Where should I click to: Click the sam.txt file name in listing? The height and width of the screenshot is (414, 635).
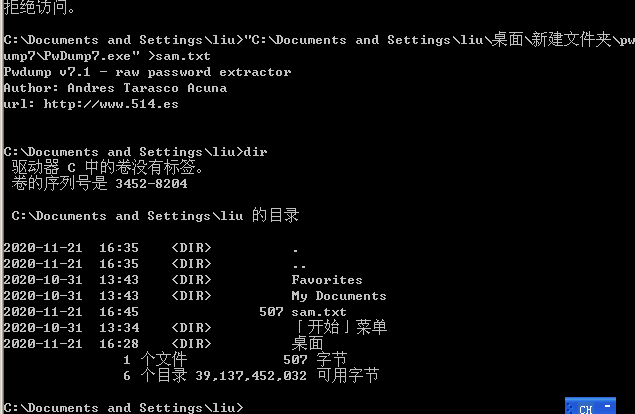[319, 312]
